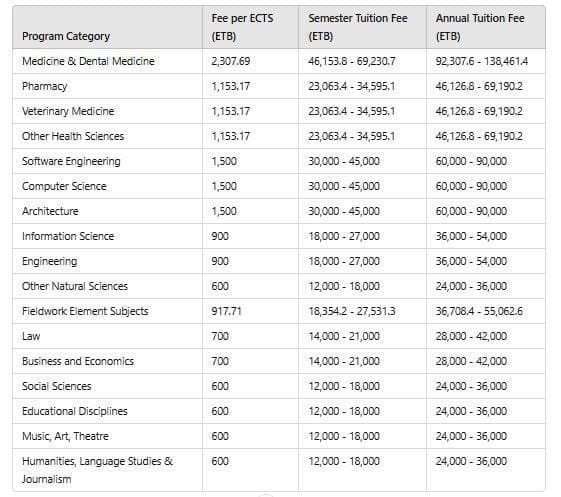Image resolution: width=561 pixels, height=497 pixels.
Task: Select the Fieldwork Element Subjects row label
Action: point(85,311)
